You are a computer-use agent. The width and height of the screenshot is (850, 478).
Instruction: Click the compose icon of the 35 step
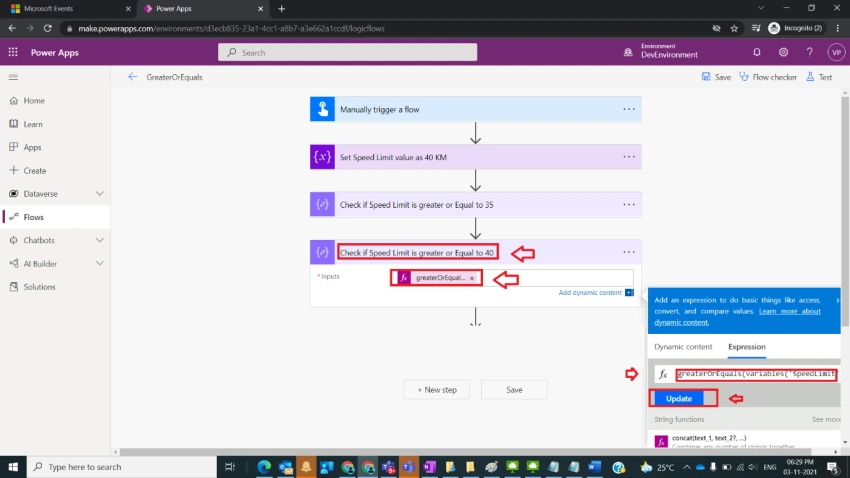pos(323,205)
